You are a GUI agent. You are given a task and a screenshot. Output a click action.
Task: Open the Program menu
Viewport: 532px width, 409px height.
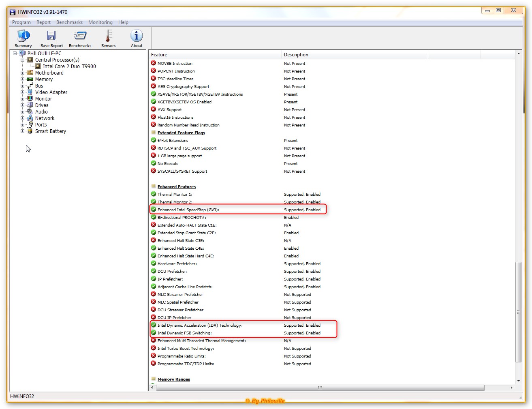point(21,22)
